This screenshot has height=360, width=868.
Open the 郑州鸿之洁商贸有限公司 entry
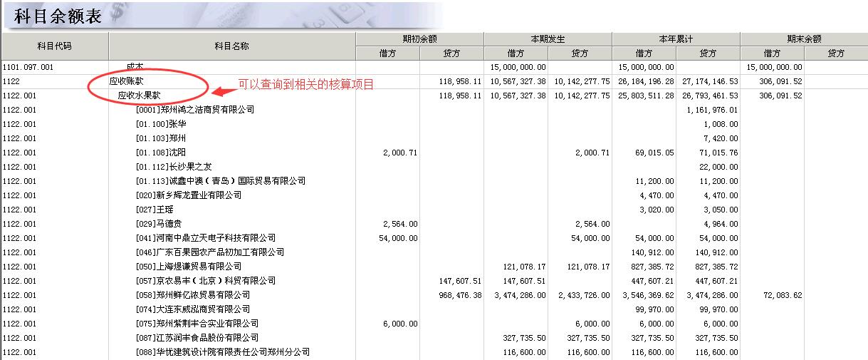coord(194,110)
